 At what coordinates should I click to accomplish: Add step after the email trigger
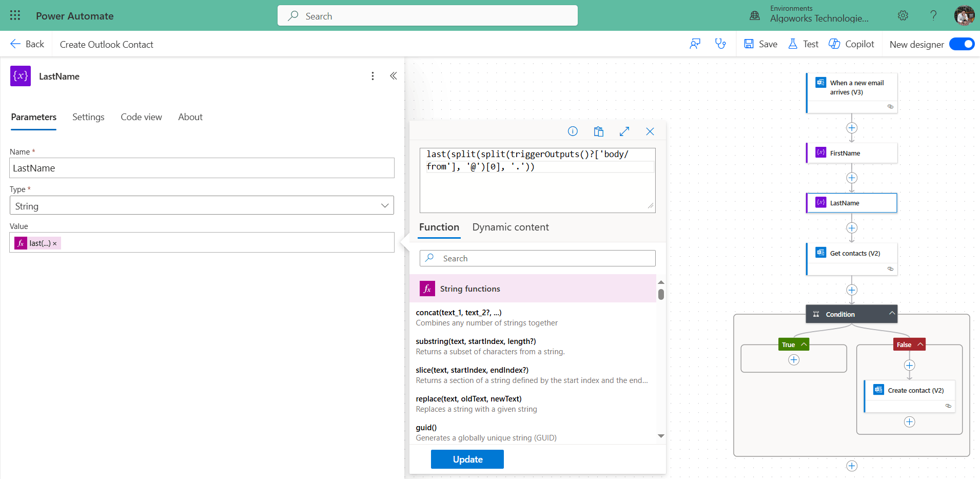pos(852,128)
